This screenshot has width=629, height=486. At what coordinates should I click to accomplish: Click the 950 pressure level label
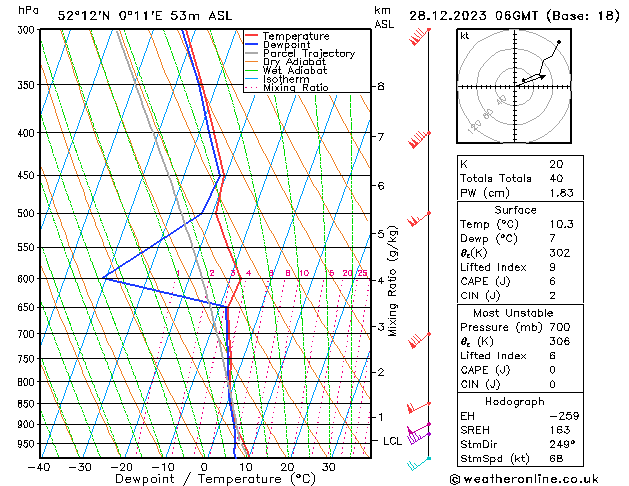[28, 444]
